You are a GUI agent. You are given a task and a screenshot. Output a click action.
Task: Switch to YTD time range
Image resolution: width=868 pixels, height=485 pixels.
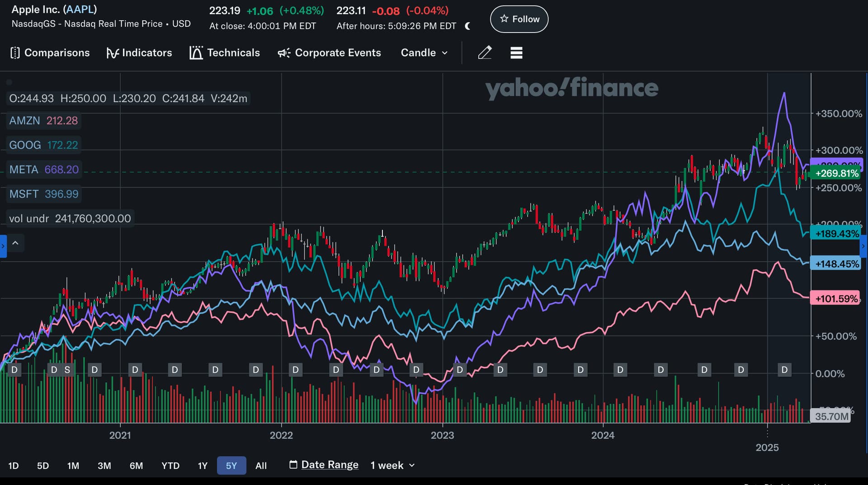pos(170,466)
